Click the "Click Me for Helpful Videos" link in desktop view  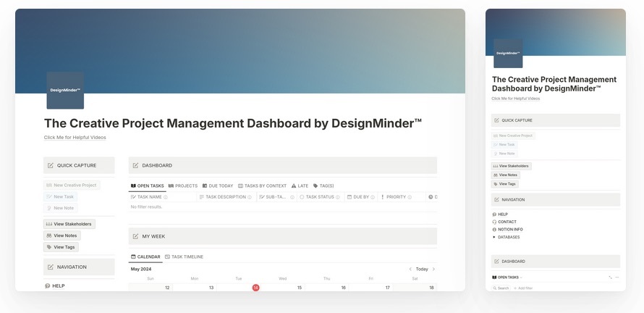[75, 138]
